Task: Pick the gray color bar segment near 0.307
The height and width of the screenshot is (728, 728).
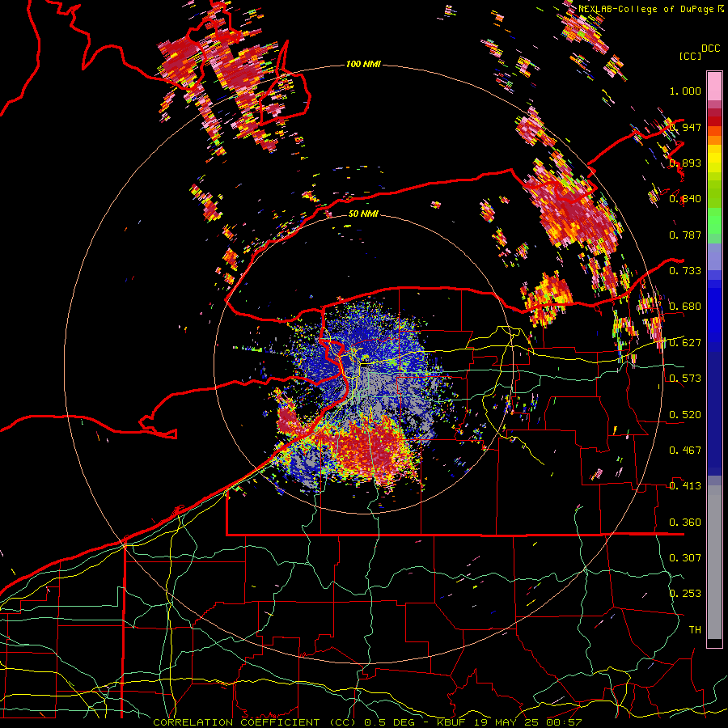Action: click(714, 566)
